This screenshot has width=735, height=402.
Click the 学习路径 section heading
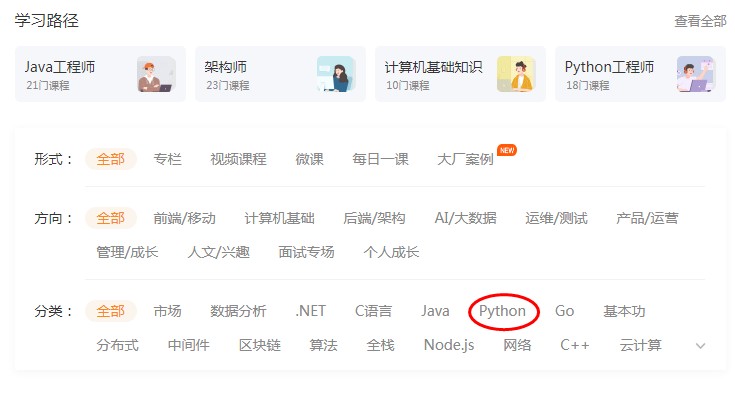click(x=46, y=21)
